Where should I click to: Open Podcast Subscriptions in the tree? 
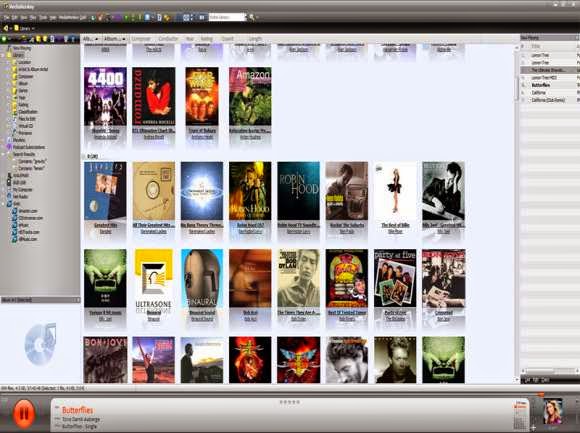29,147
